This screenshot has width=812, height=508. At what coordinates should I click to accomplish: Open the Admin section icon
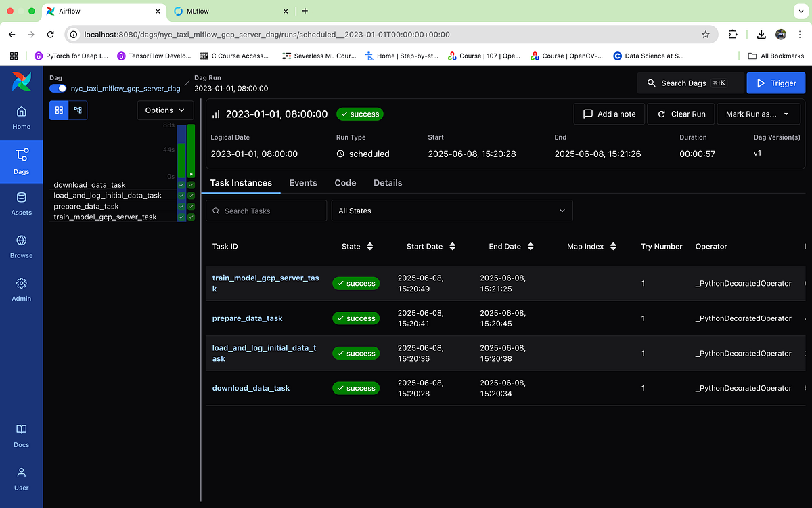coord(21,289)
